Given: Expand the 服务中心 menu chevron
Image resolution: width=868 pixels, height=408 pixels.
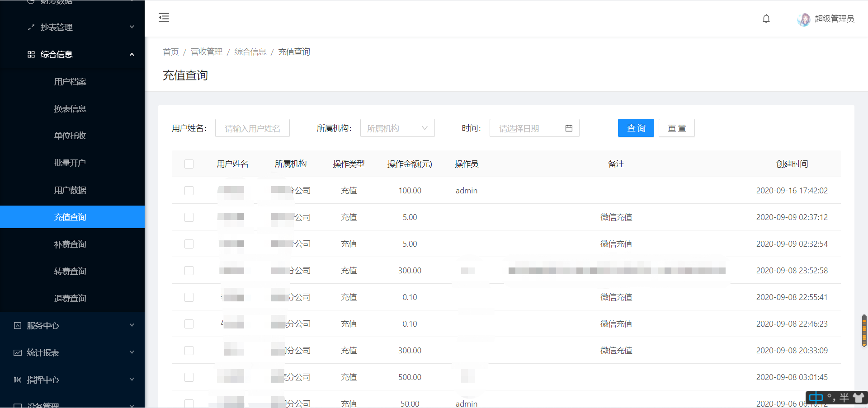Looking at the screenshot, I should point(132,325).
